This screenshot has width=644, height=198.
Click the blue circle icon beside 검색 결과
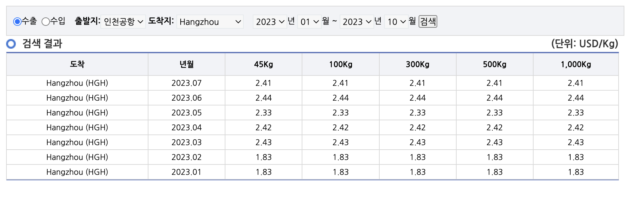[11, 44]
